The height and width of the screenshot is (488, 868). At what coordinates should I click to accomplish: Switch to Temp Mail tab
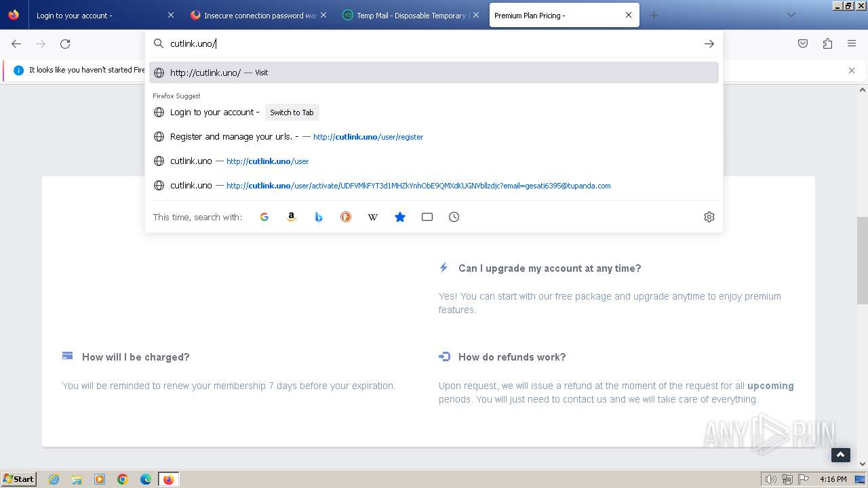412,15
